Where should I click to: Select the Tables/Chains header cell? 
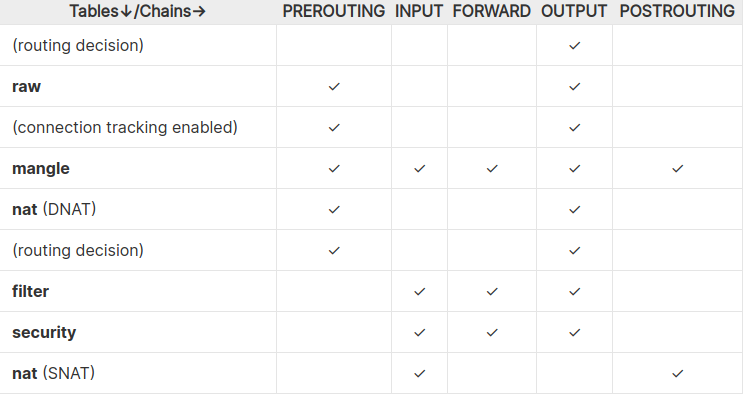click(138, 11)
